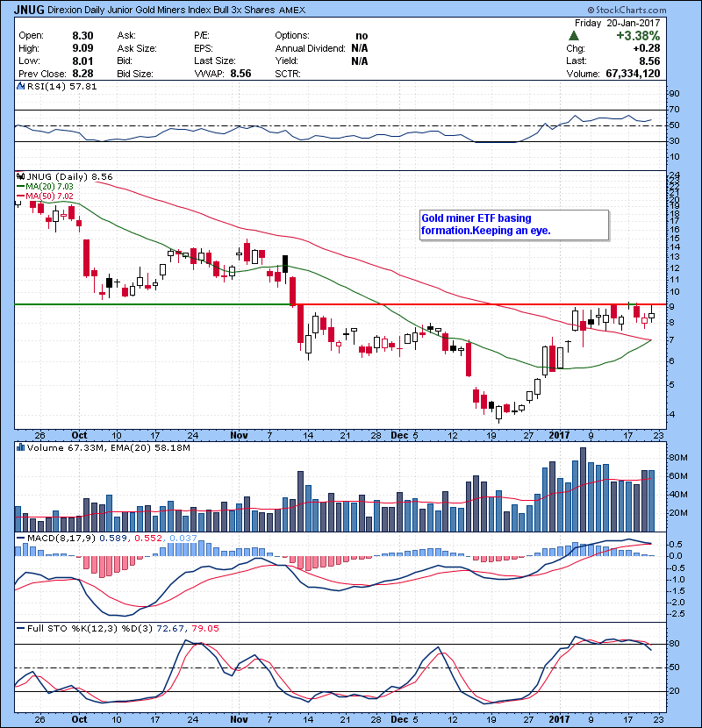Click the green horizontal support line segment
The width and height of the screenshot is (702, 728).
point(153,304)
